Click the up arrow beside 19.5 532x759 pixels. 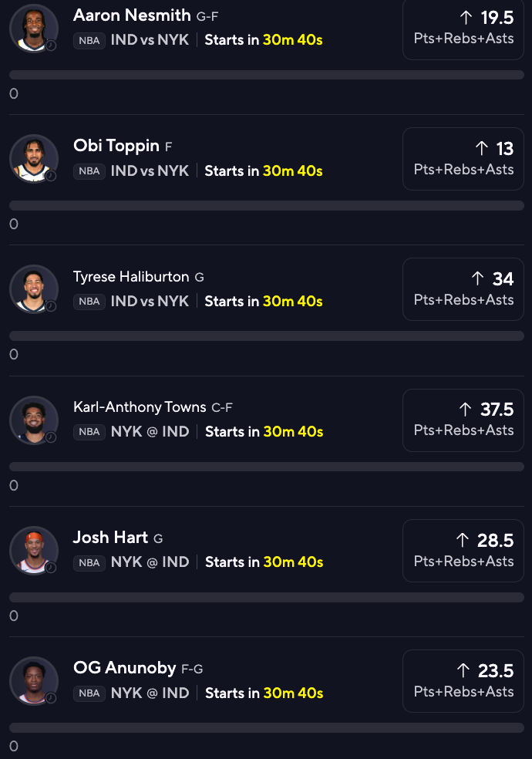(x=466, y=18)
